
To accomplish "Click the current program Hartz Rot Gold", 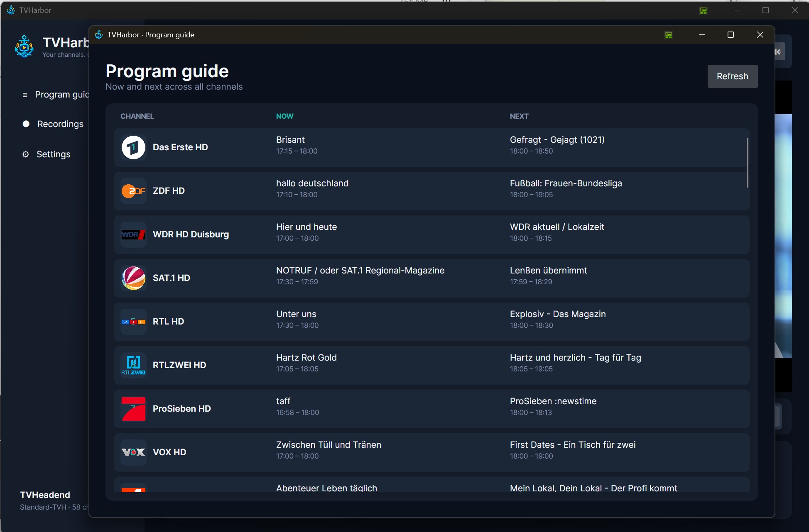I will (306, 358).
